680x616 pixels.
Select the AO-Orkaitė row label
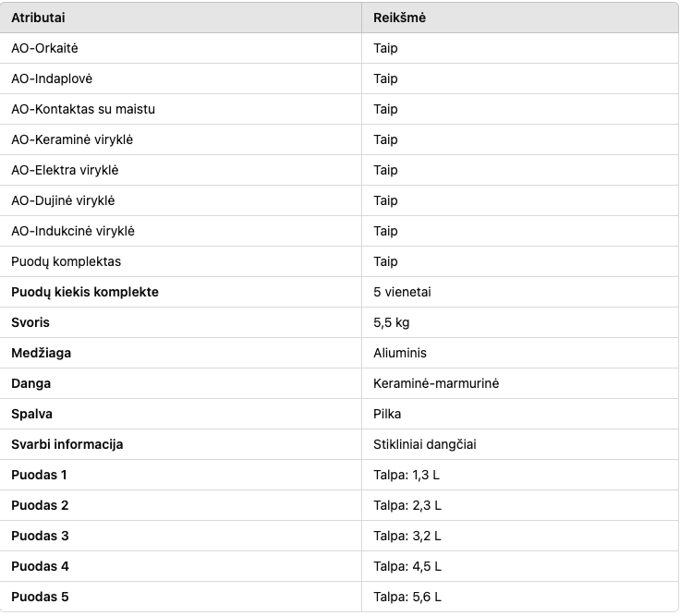(x=44, y=48)
